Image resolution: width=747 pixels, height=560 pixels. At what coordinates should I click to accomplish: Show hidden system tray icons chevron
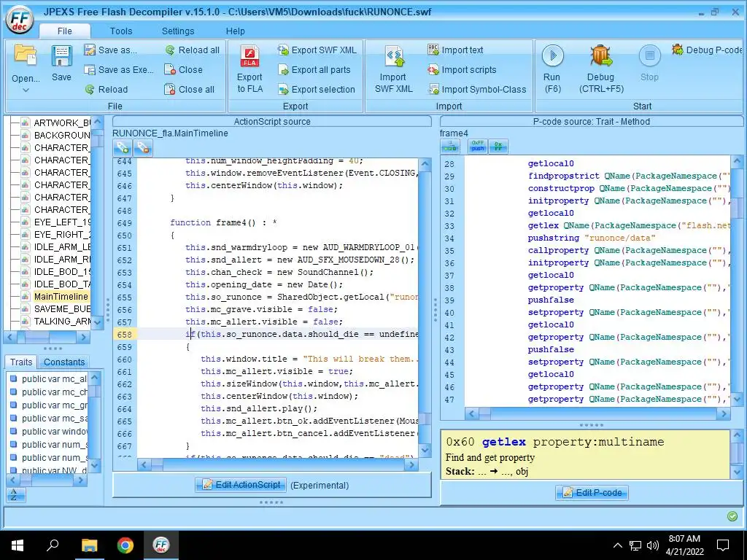coord(617,545)
